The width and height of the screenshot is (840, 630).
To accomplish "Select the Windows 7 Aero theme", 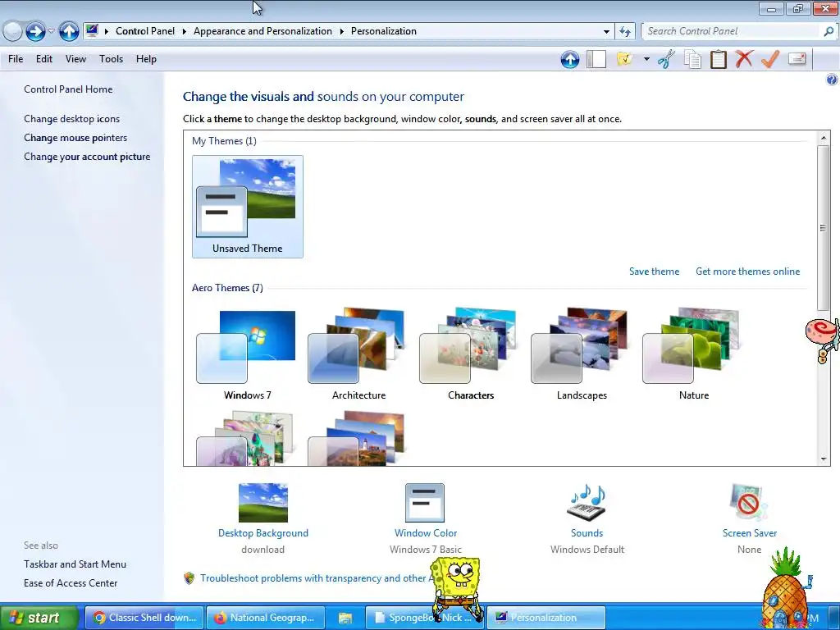I will point(247,354).
